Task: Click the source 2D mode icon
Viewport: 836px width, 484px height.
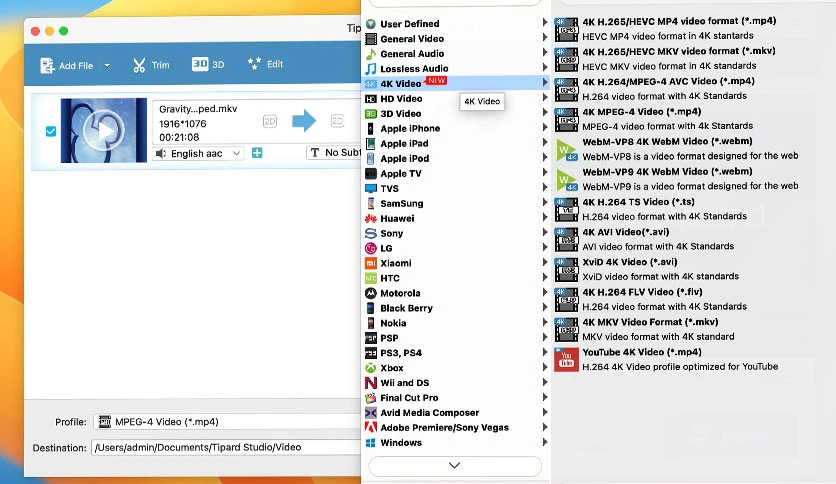Action: [270, 122]
